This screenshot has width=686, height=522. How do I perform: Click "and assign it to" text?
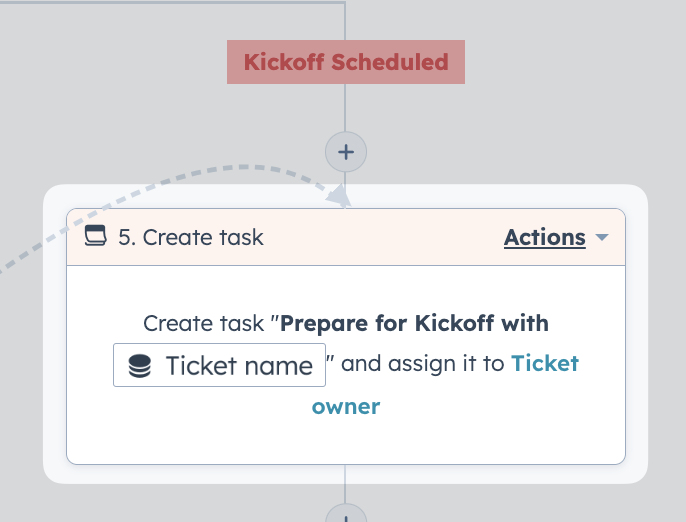423,364
